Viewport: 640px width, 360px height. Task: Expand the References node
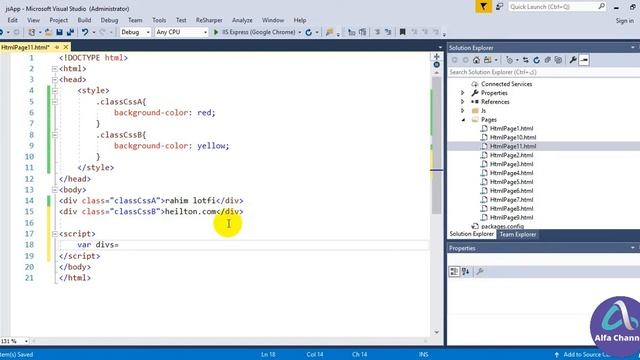[x=462, y=102]
